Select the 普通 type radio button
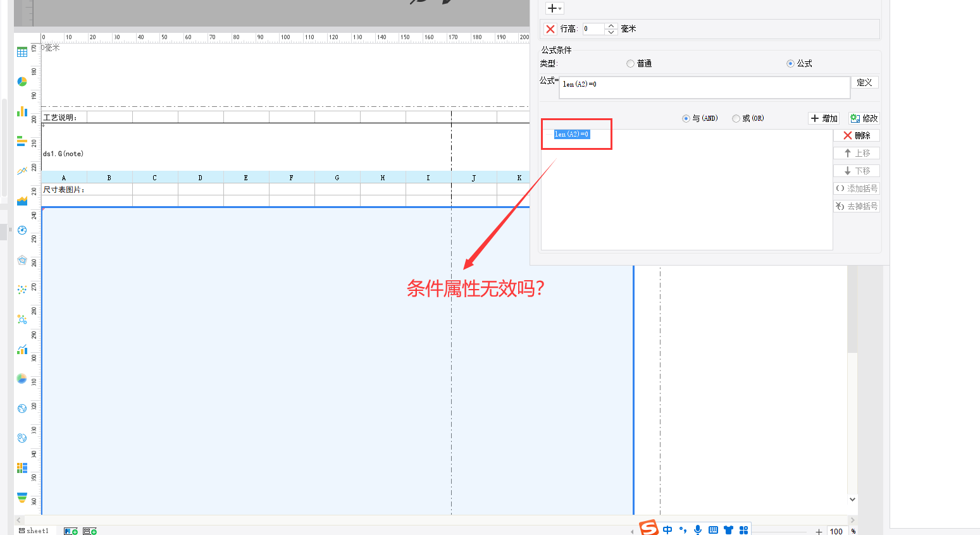Viewport: 980px width, 535px height. coord(630,63)
